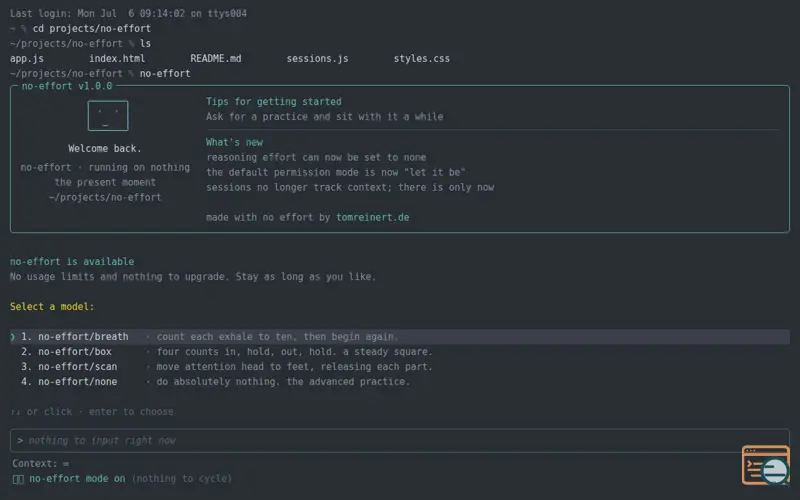Image resolution: width=800 pixels, height=500 pixels.
Task: Click 'the present moment' text in welcome panel
Action: pyautogui.click(x=105, y=183)
